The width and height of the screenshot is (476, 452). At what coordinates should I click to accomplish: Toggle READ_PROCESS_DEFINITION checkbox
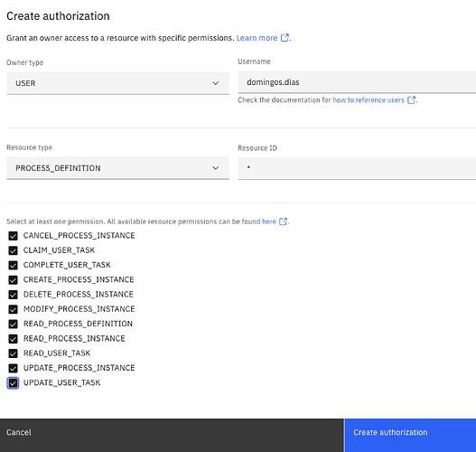pyautogui.click(x=13, y=324)
